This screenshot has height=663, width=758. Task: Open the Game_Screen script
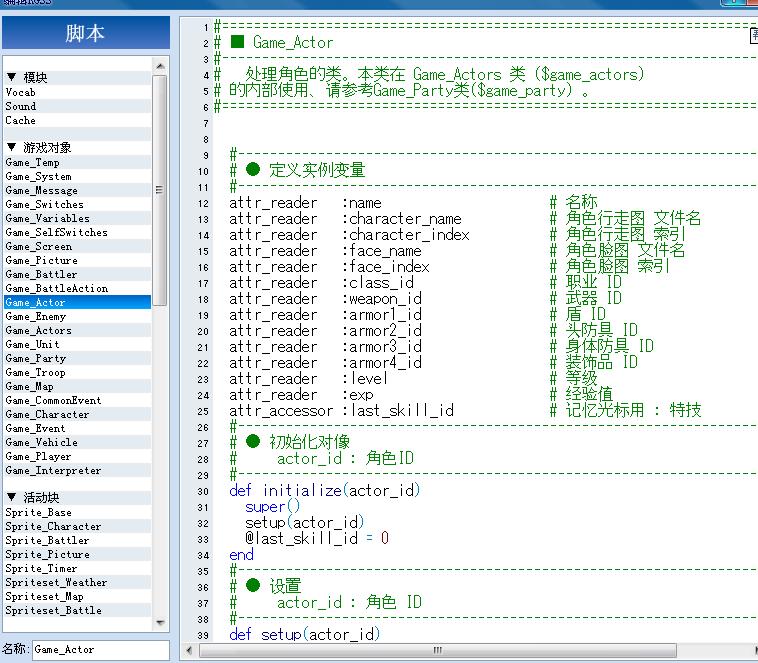click(77, 247)
